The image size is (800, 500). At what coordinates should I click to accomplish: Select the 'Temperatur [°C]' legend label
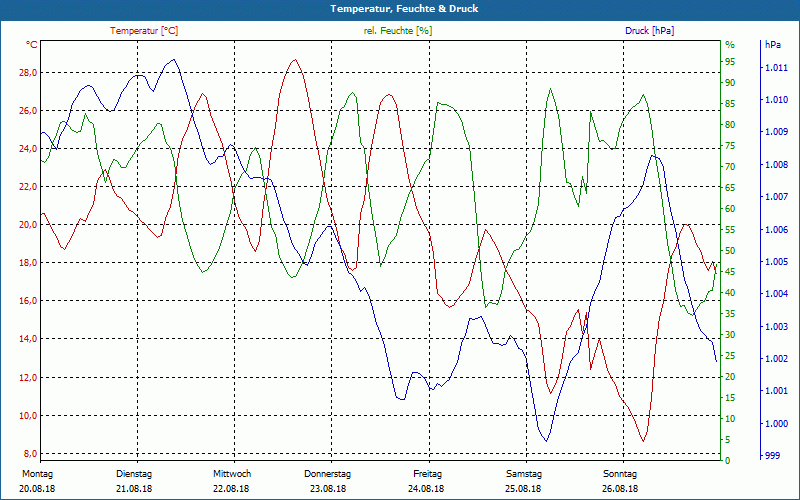pos(144,31)
